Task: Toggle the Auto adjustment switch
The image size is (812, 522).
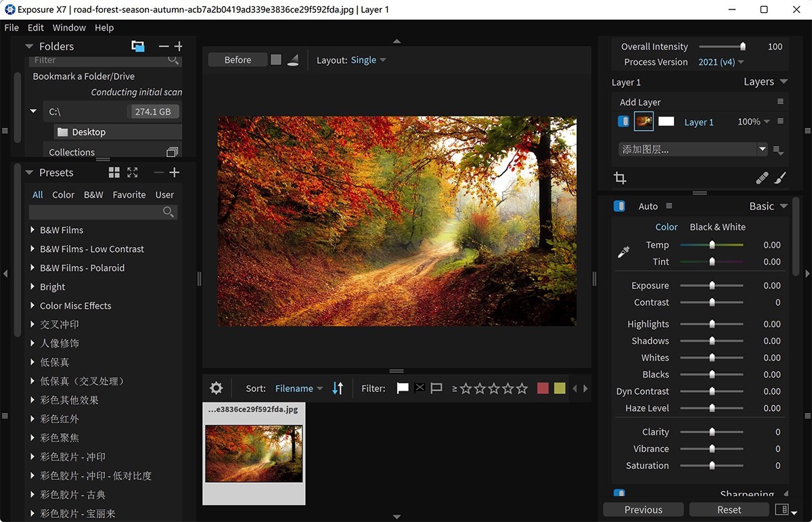Action: click(x=619, y=206)
